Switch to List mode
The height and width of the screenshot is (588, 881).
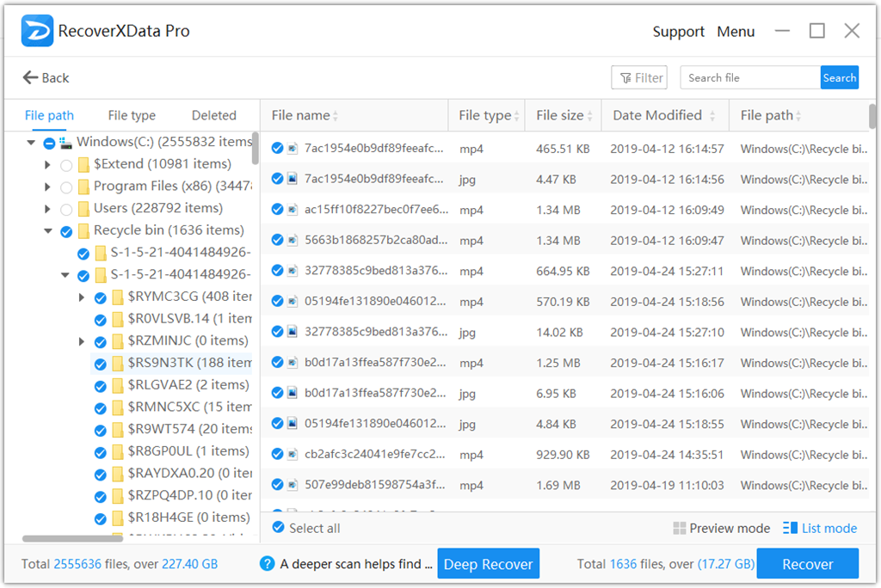[819, 528]
